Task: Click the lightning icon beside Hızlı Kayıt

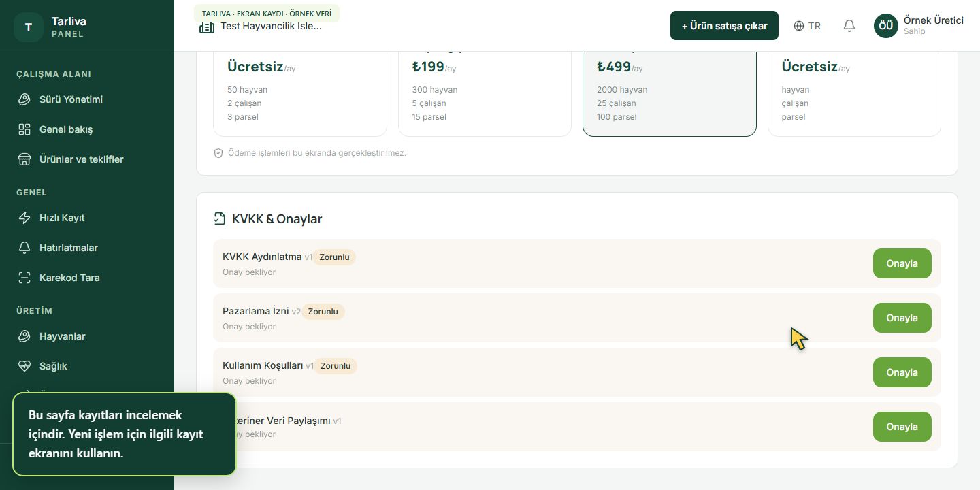Action: coord(24,218)
